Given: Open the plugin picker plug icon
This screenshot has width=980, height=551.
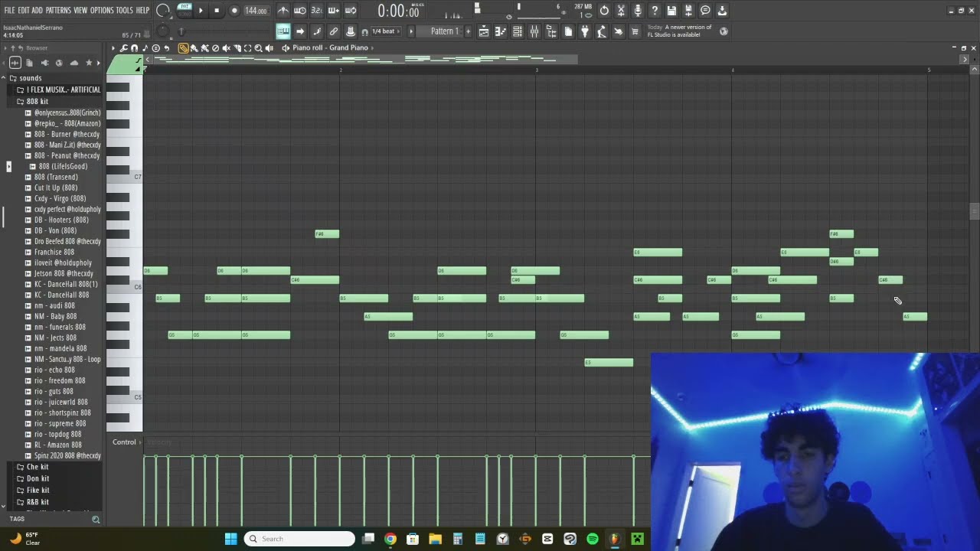Looking at the screenshot, I should pos(584,31).
